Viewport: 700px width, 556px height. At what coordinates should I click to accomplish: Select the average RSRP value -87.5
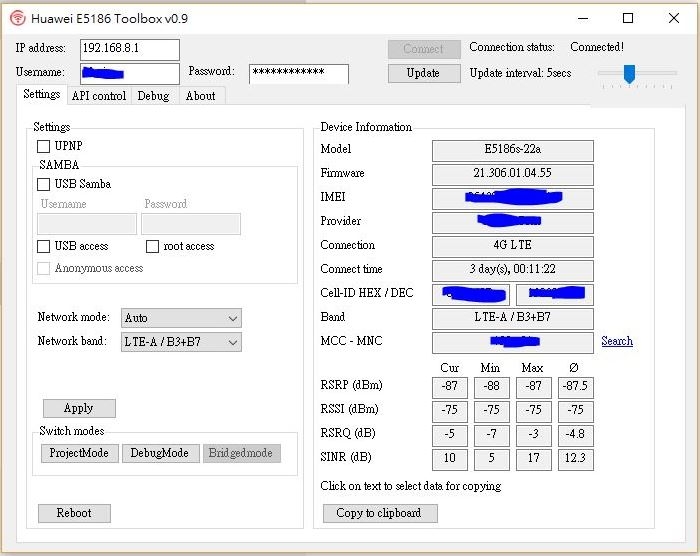[x=575, y=388]
